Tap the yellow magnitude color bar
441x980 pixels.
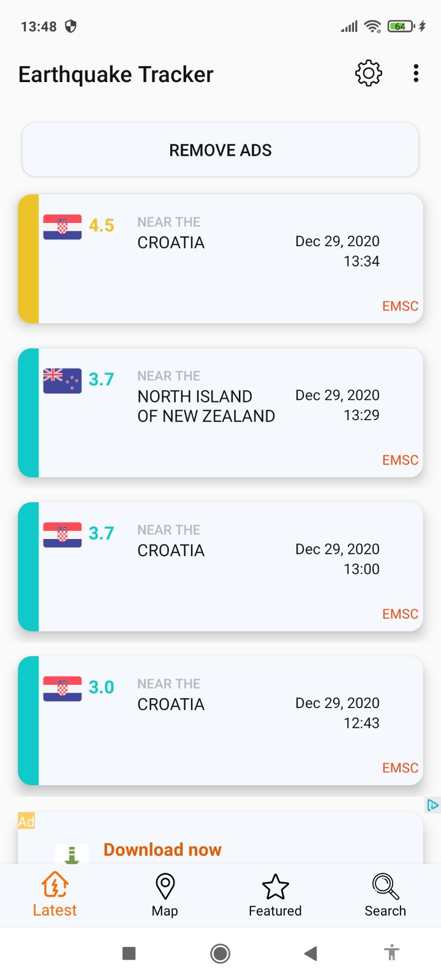click(x=29, y=258)
